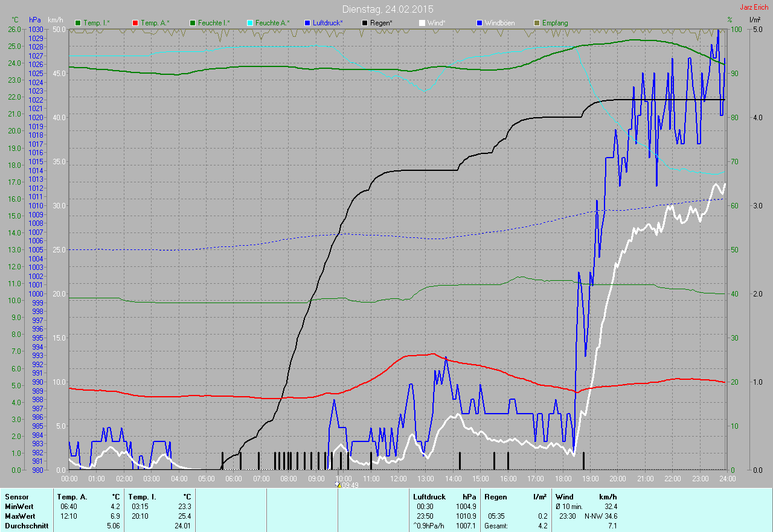Click the 'Ø 10 min.' wind label
Viewport: 773px width, 532px height.
point(570,507)
